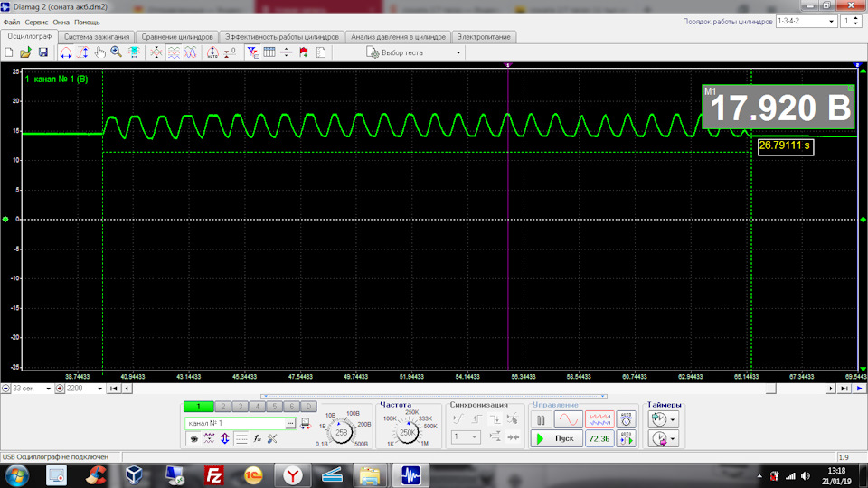Click the pause button in Управление
The height and width of the screenshot is (488, 868).
click(541, 419)
